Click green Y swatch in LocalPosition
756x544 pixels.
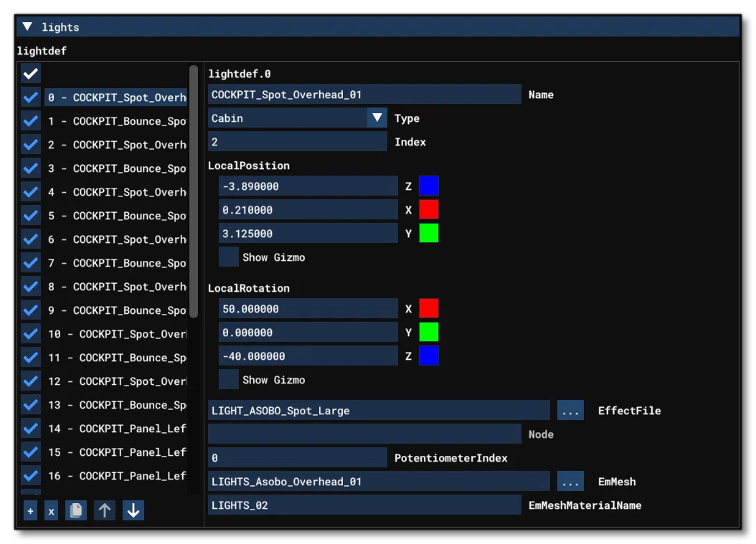pos(429,233)
